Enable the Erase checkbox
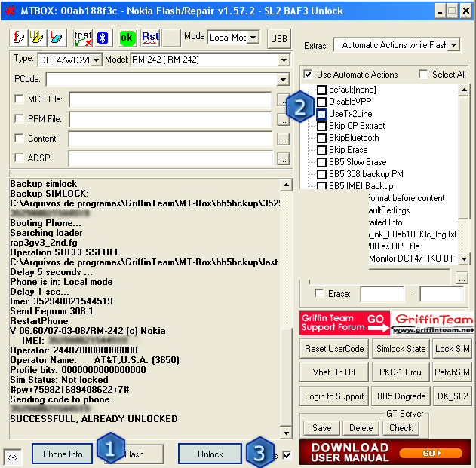The height and width of the screenshot is (468, 476). [319, 293]
